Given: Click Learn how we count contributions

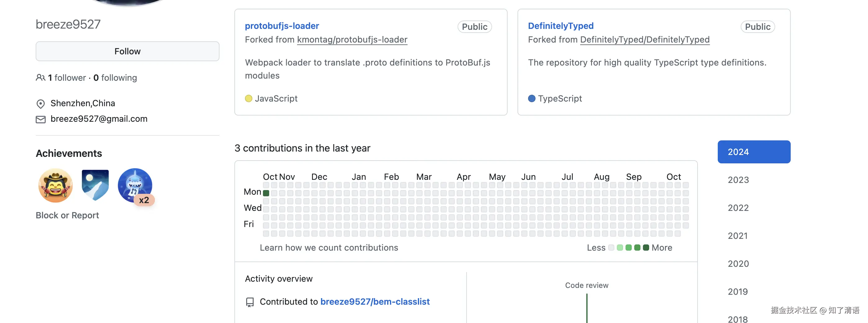Looking at the screenshot, I should (329, 248).
